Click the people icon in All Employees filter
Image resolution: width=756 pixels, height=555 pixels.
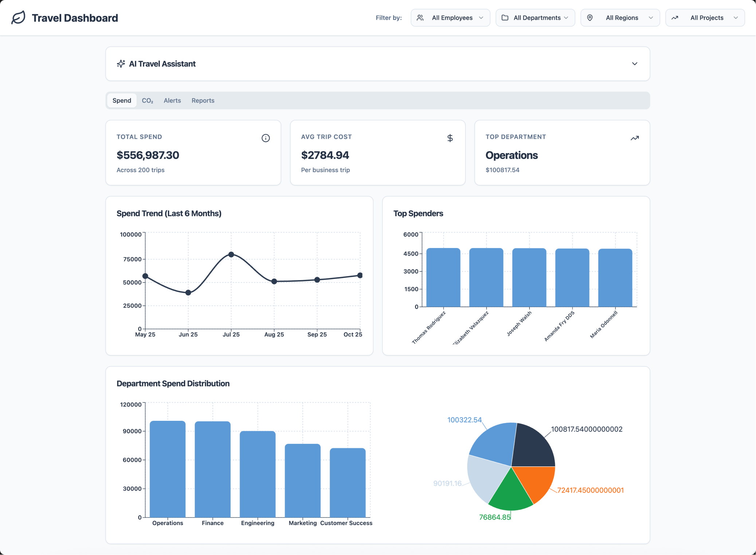coord(420,18)
